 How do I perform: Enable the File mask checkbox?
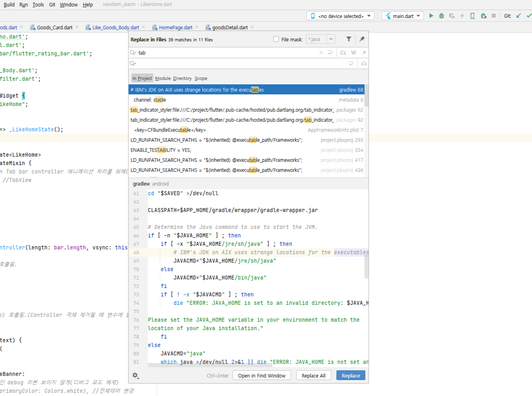pyautogui.click(x=276, y=39)
